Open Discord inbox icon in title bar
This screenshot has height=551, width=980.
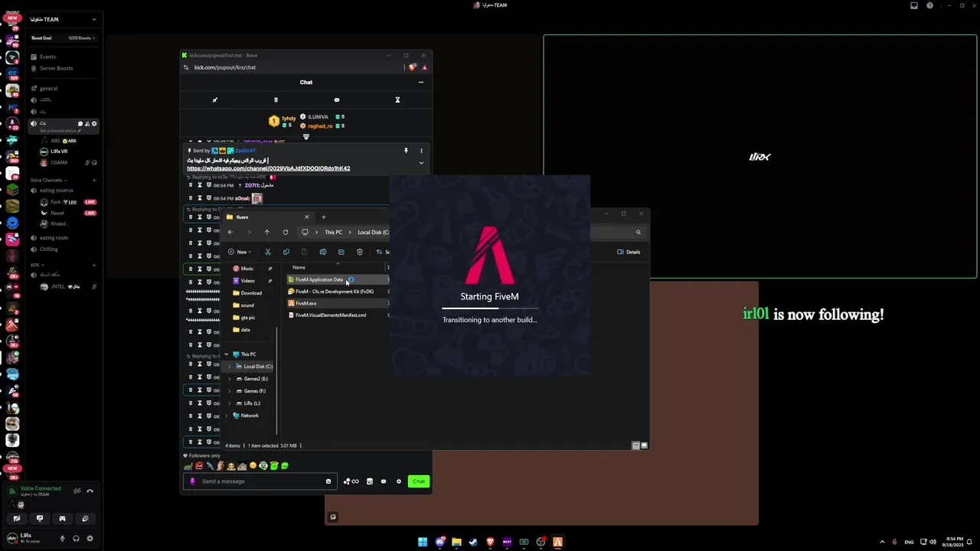coord(913,5)
